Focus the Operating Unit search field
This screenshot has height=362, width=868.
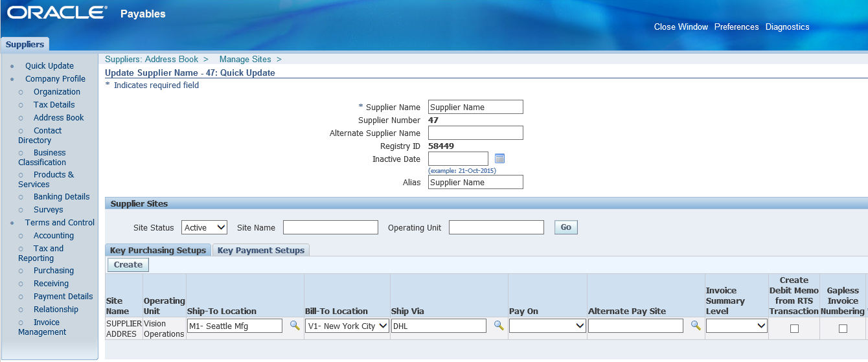tap(496, 227)
